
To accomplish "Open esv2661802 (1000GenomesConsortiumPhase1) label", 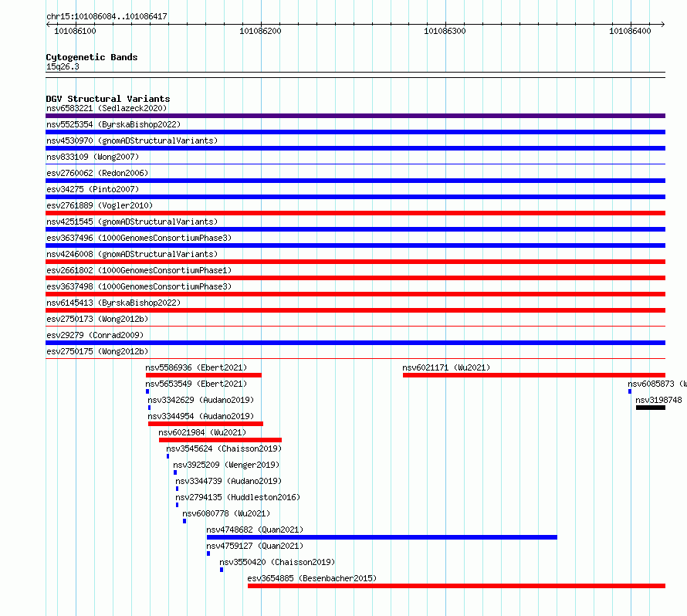I will click(139, 270).
